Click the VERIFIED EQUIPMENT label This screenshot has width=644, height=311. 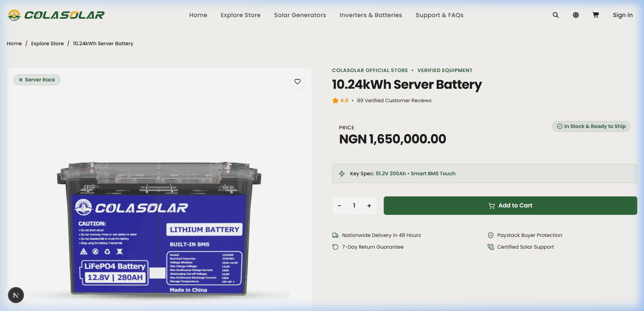tap(445, 70)
